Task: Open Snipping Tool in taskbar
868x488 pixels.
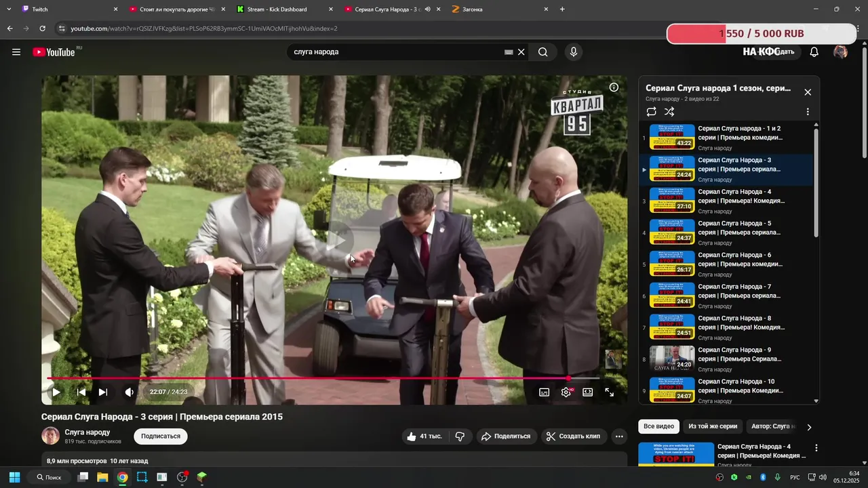Action: tap(142, 477)
